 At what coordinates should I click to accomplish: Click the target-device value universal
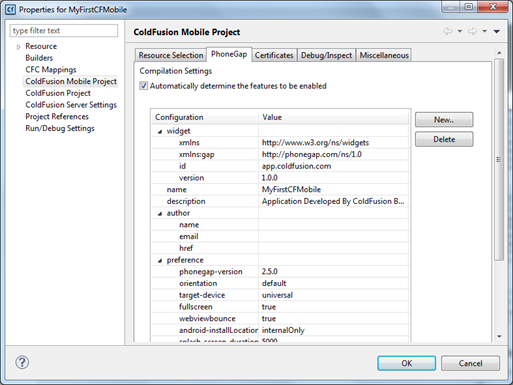[277, 295]
